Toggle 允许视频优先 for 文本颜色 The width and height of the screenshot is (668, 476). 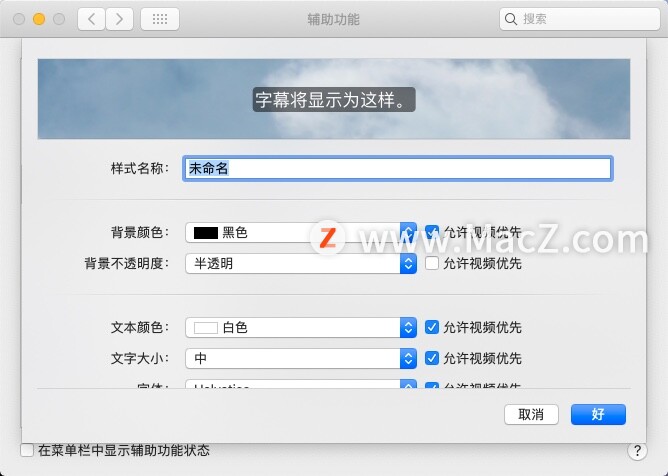(x=432, y=327)
